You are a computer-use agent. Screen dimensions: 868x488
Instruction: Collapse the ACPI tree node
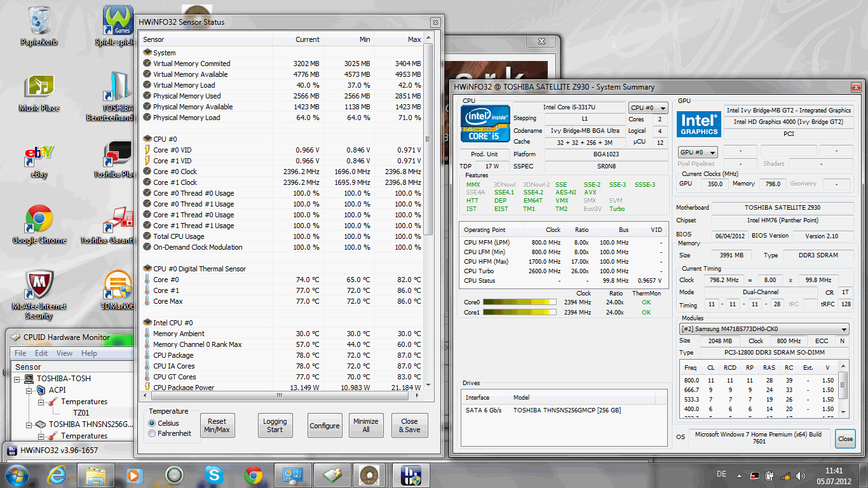point(29,390)
